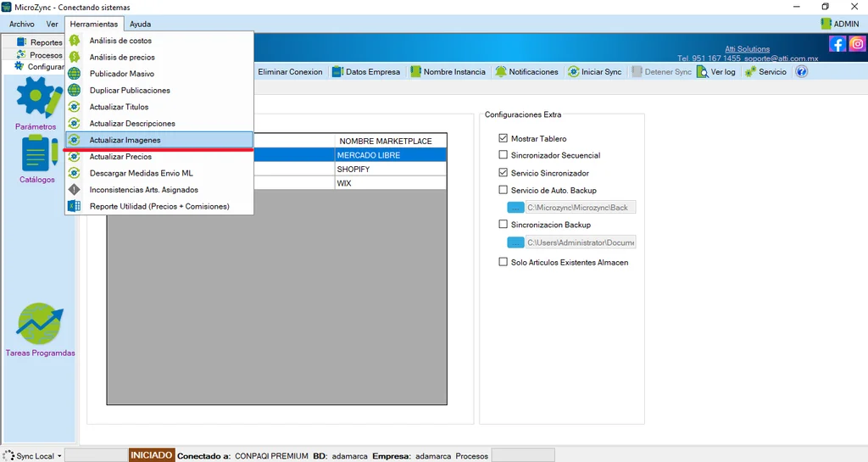Click the Servicio gears icon
The width and height of the screenshot is (868, 462).
coord(751,72)
